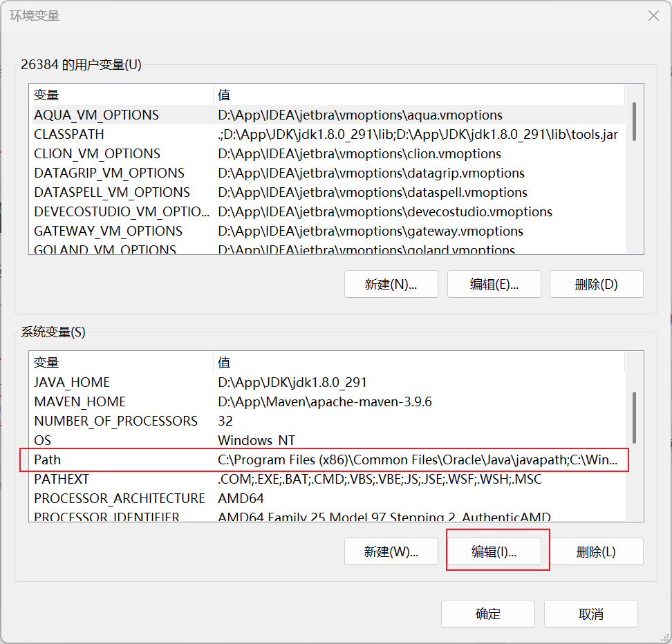Confirm changes with the 确定 button

pyautogui.click(x=487, y=613)
